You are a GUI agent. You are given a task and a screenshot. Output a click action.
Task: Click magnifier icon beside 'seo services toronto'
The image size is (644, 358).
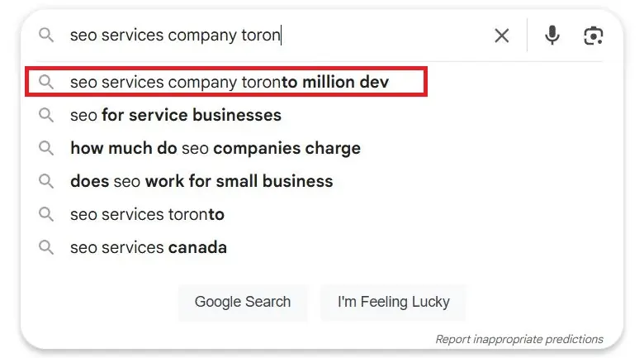[x=46, y=214]
